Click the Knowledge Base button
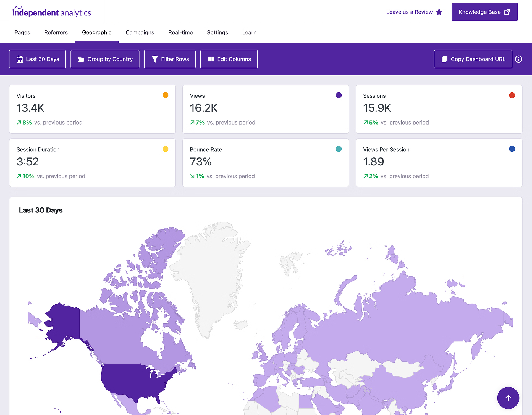Image resolution: width=532 pixels, height=415 pixels. click(485, 12)
